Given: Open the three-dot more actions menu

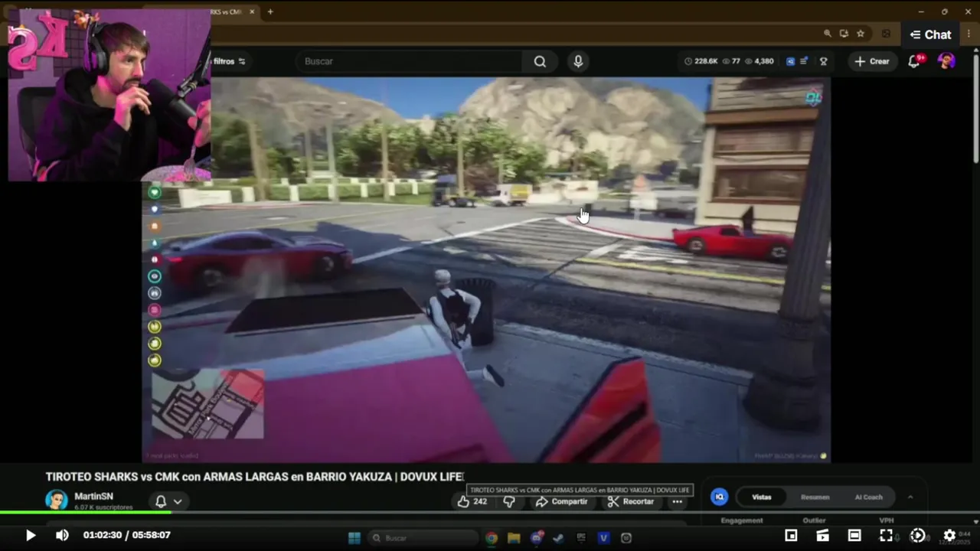Looking at the screenshot, I should 677,501.
